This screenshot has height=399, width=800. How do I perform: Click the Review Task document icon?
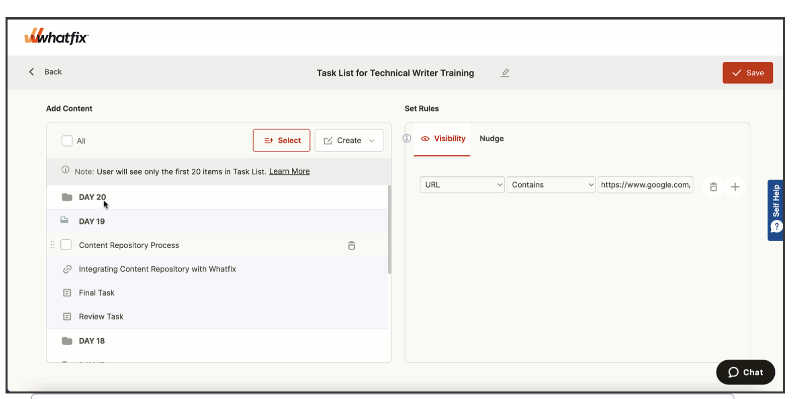coord(67,316)
